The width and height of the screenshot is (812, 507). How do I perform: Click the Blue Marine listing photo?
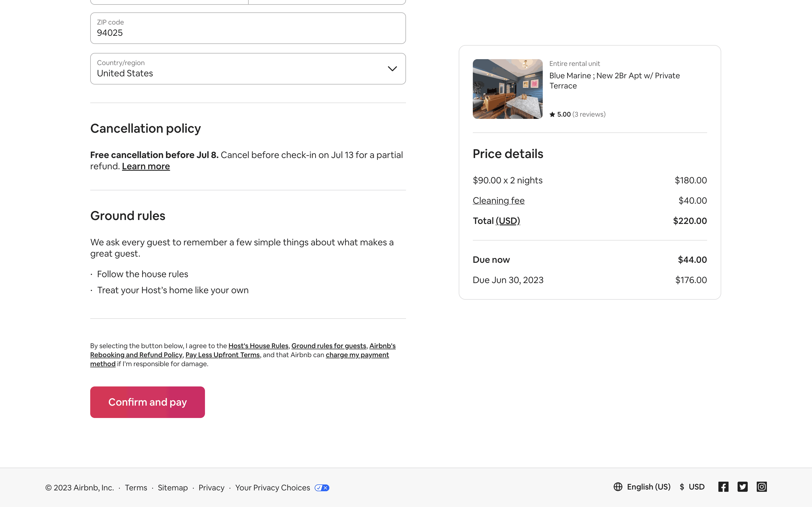pos(507,89)
